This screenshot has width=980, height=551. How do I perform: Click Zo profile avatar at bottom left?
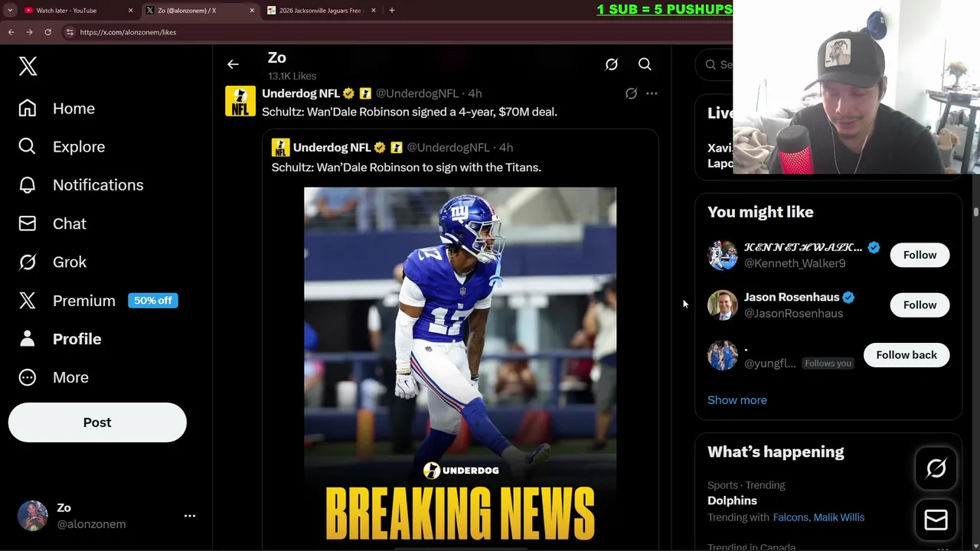click(x=33, y=516)
